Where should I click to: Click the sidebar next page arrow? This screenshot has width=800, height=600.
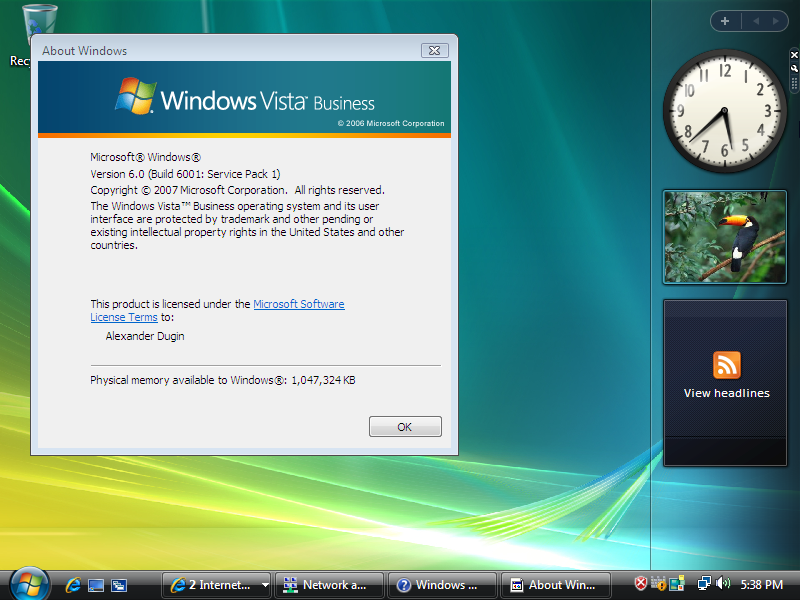point(776,21)
